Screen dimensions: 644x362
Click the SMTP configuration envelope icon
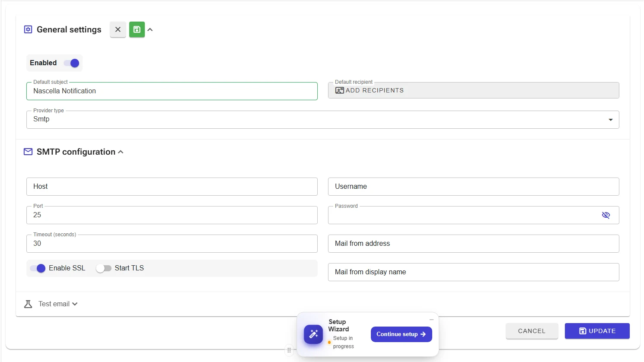pos(28,152)
